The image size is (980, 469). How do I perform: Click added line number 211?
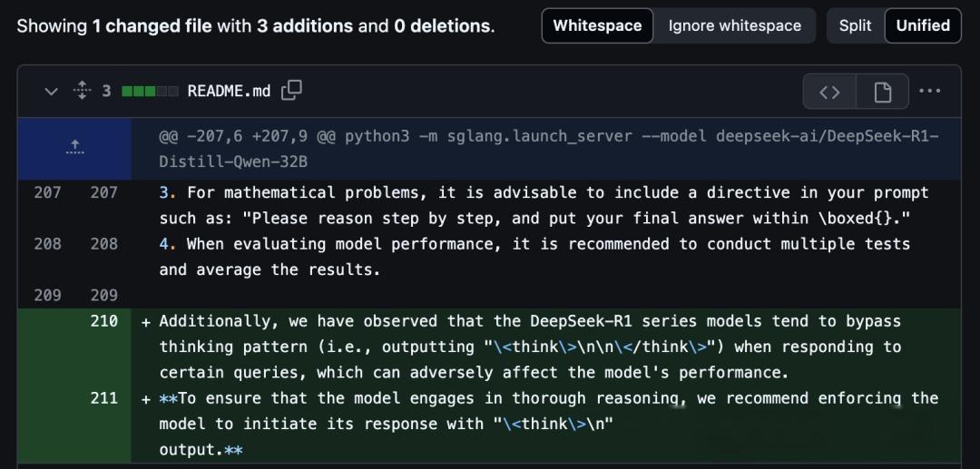pos(104,398)
